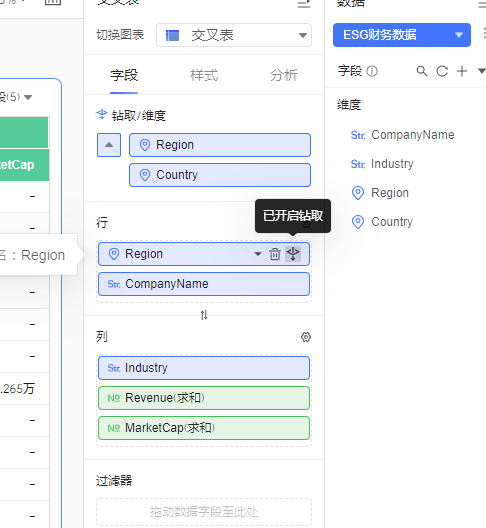Click the collapse panel icon above chart selector
Image resolution: width=486 pixels, height=528 pixels.
pyautogui.click(x=304, y=4)
